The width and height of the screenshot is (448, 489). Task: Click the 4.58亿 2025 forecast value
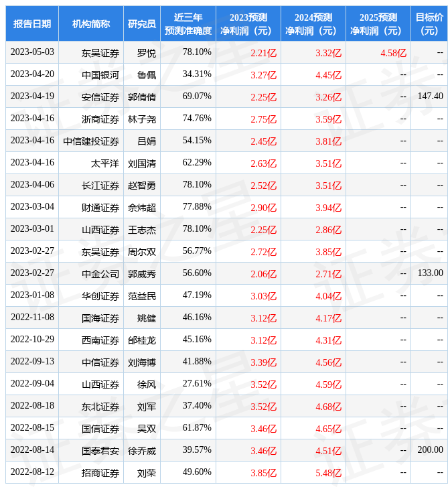pos(394,53)
